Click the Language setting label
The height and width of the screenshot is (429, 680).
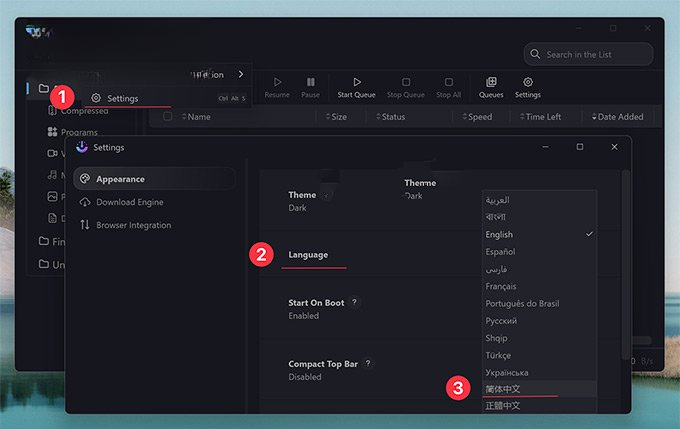coord(308,255)
